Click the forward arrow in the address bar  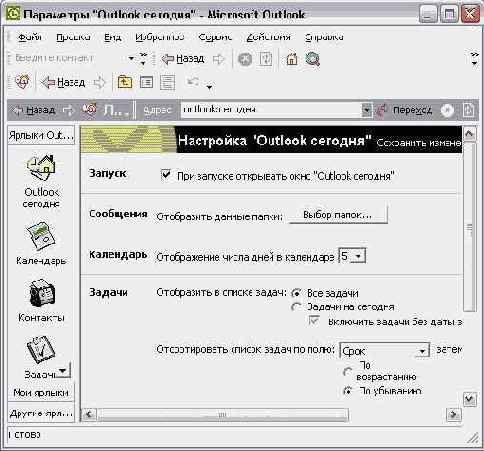tap(68, 110)
